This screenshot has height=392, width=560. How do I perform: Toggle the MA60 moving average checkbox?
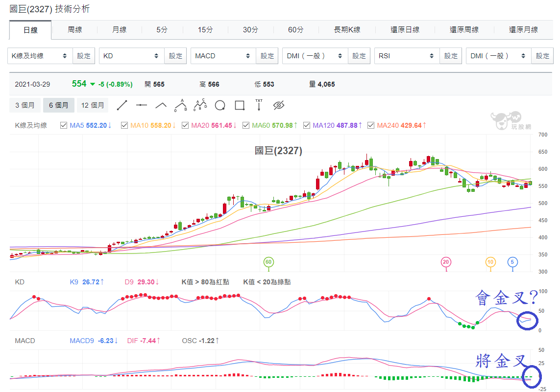pos(246,125)
